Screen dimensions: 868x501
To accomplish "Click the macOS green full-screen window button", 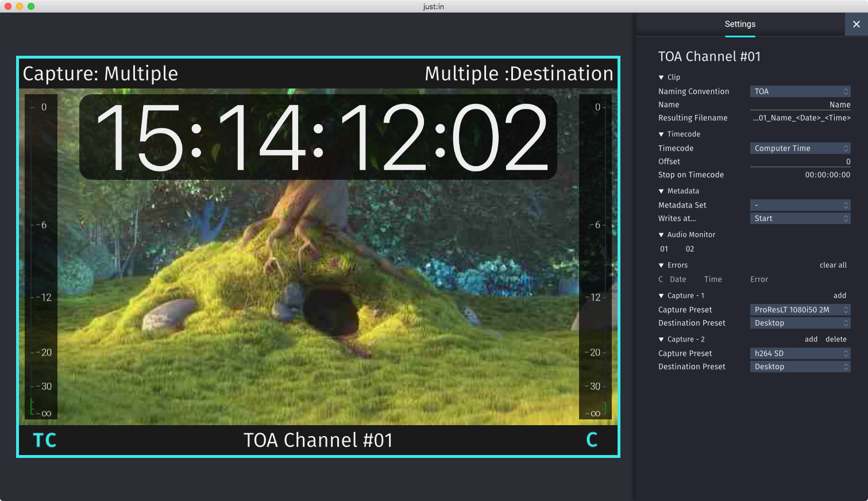I will point(31,6).
